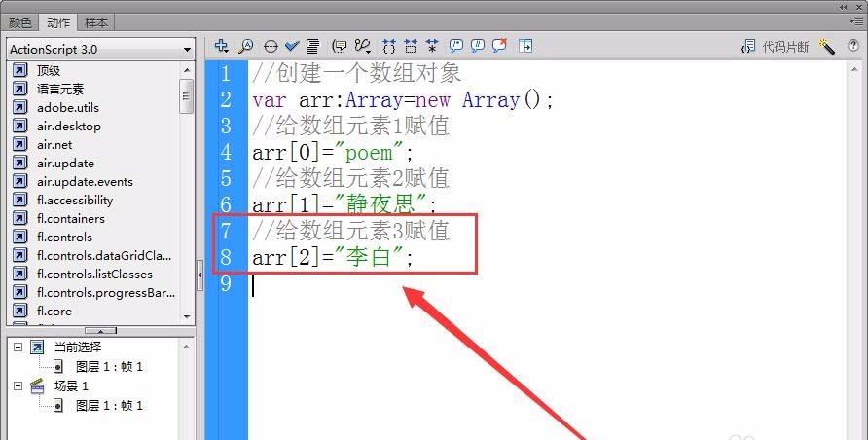Switch to the 样本 tab
The width and height of the screenshot is (868, 440).
(x=95, y=22)
